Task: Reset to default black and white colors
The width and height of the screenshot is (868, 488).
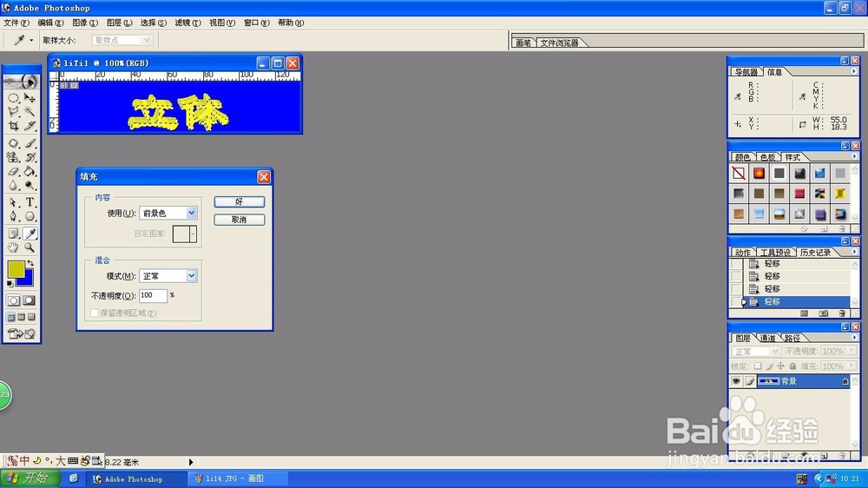Action: (x=10, y=284)
